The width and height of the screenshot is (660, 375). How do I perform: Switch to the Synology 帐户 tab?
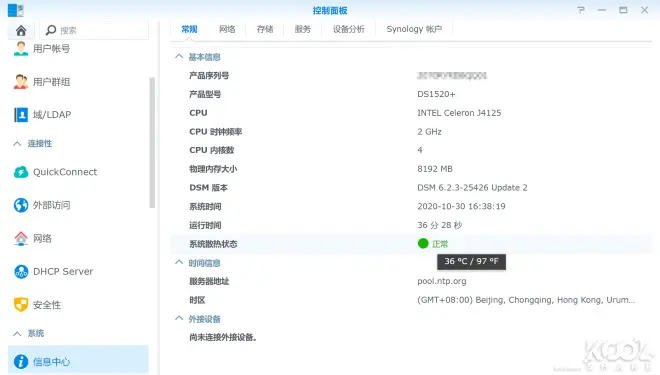pyautogui.click(x=414, y=29)
